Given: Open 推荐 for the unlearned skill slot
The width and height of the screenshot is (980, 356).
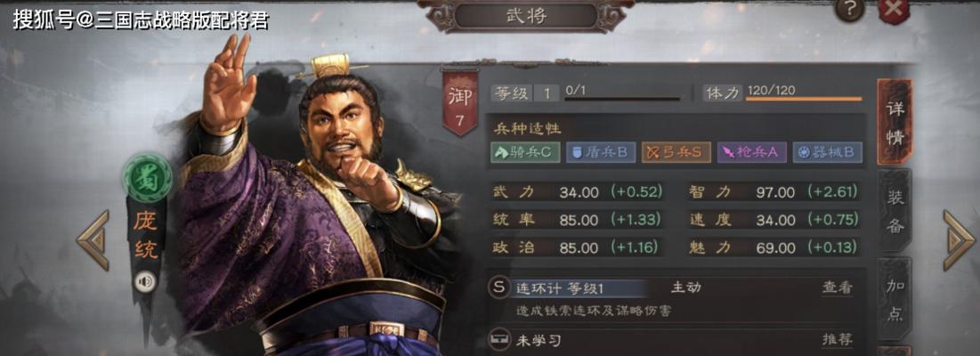Looking at the screenshot, I should tap(837, 340).
